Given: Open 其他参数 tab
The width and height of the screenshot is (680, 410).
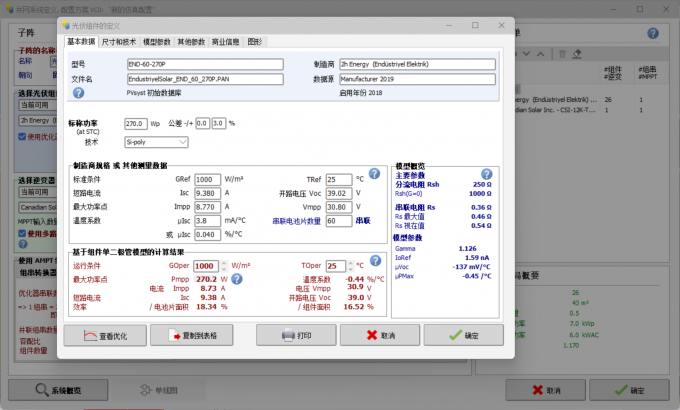Looking at the screenshot, I should click(x=191, y=42).
